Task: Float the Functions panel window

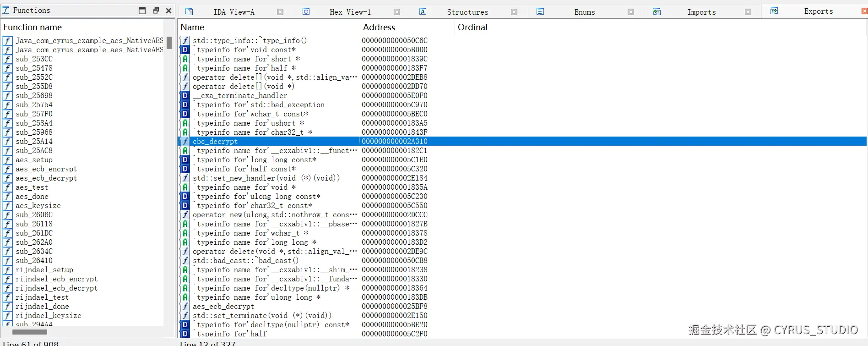Action: 156,11
